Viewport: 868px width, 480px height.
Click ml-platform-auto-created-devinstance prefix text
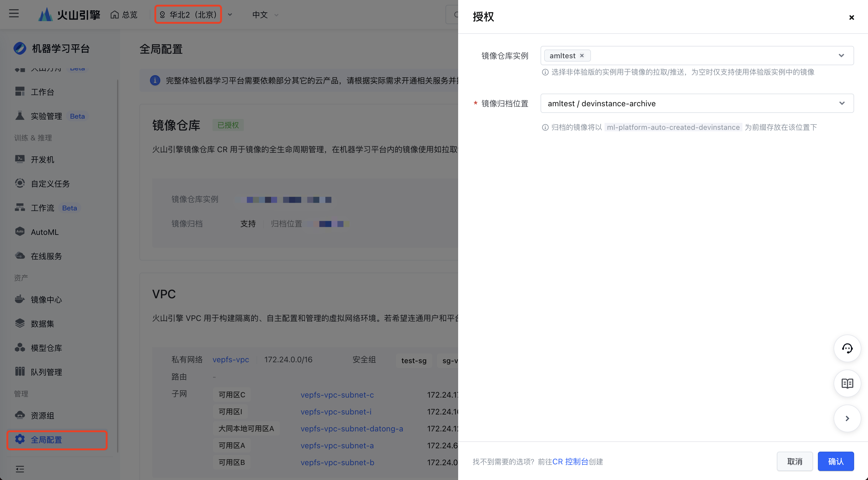[673, 127]
